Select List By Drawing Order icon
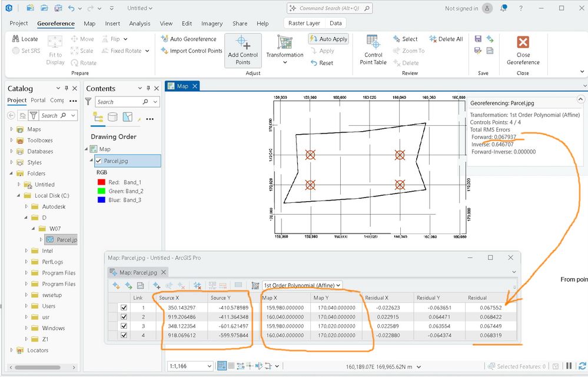The height and width of the screenshot is (377, 588). tap(98, 117)
